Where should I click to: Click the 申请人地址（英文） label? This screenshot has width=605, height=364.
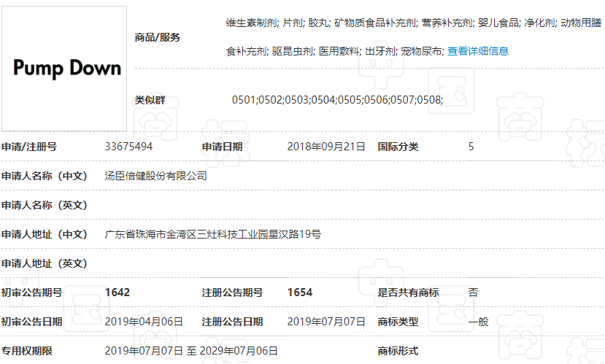coord(45,264)
